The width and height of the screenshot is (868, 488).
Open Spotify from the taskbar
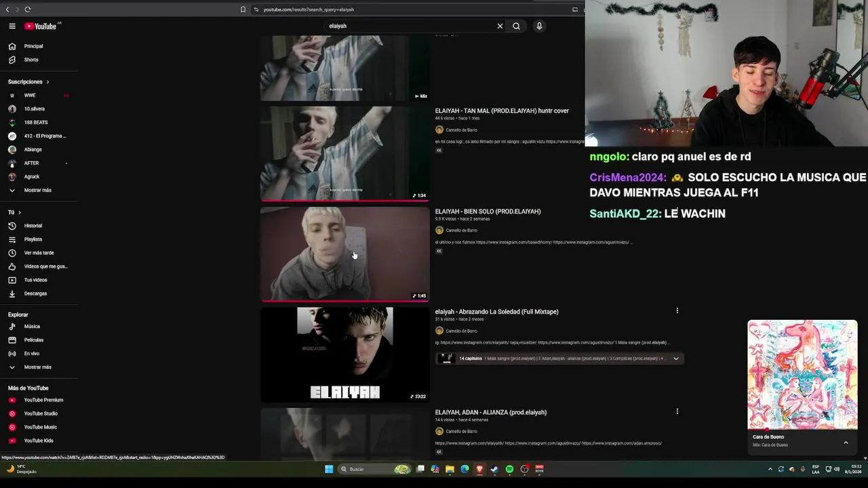pos(509,469)
